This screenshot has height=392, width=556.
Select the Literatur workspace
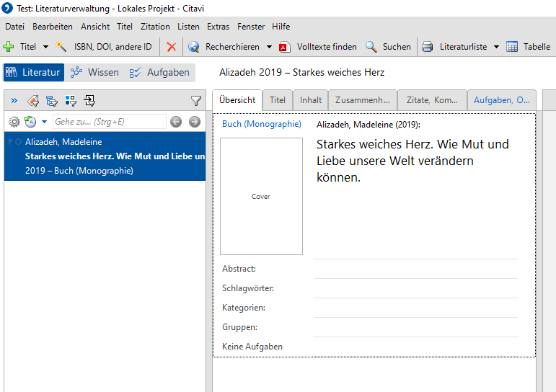click(x=34, y=72)
